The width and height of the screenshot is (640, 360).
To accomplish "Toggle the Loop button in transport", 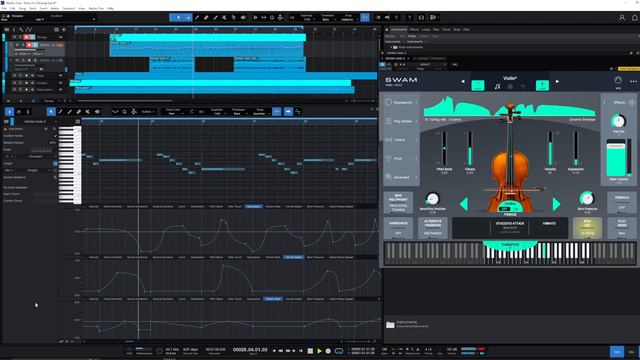I will 338,351.
